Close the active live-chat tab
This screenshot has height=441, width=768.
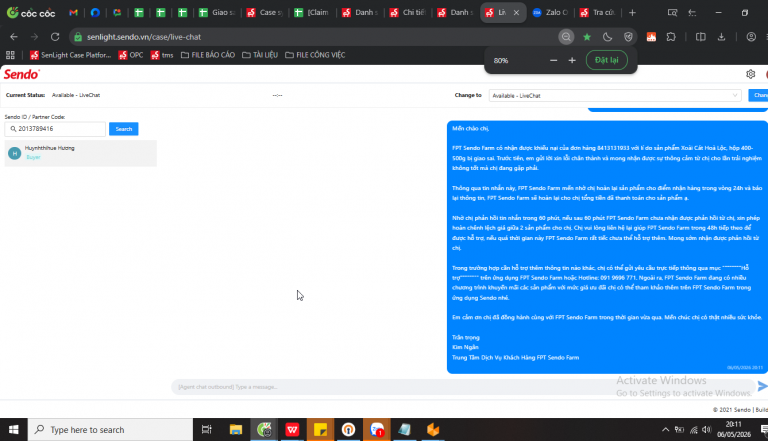tap(516, 13)
